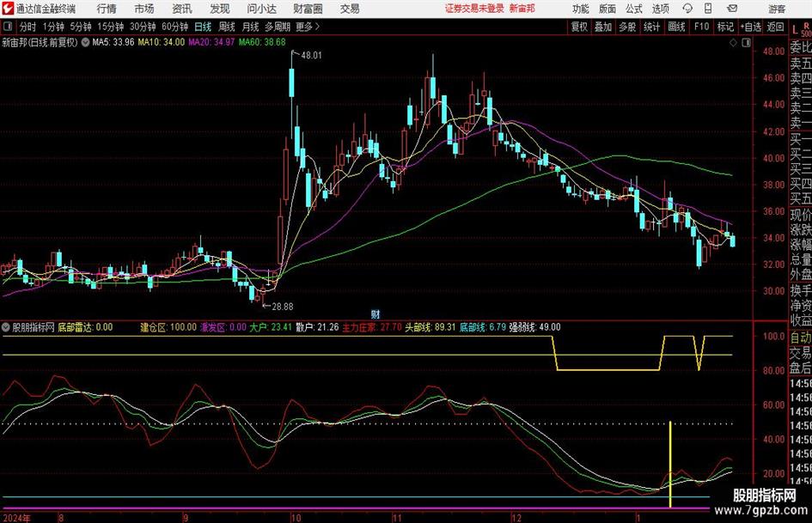Open the 市场 menu
Viewport: 812px width, 523px height.
click(x=144, y=9)
